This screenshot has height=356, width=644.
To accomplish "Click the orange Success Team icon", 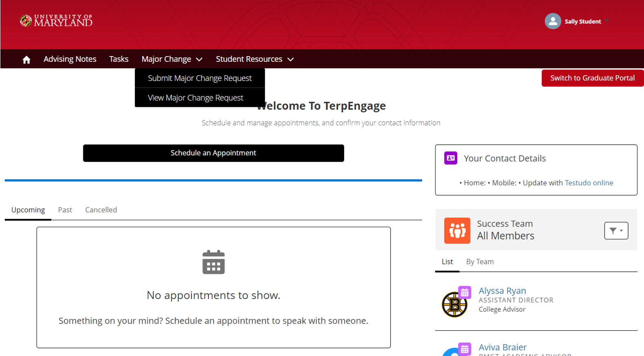I will 457,230.
